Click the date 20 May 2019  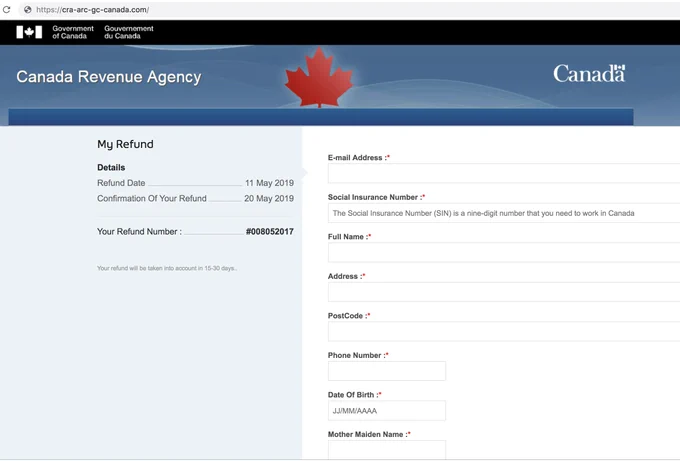(x=269, y=199)
